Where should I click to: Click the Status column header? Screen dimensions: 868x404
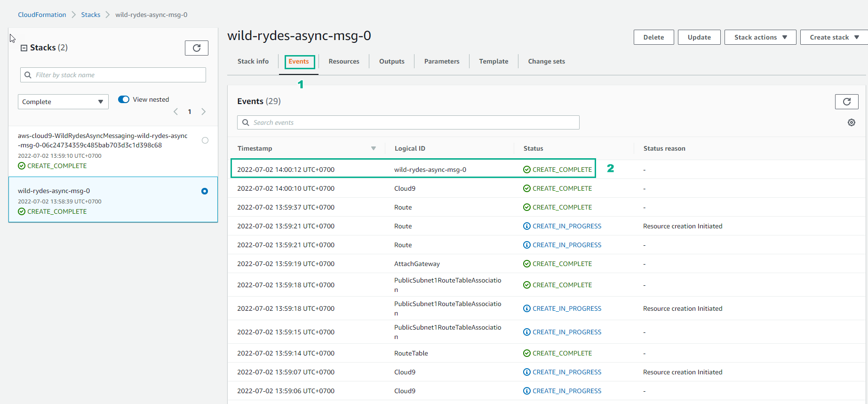tap(534, 148)
